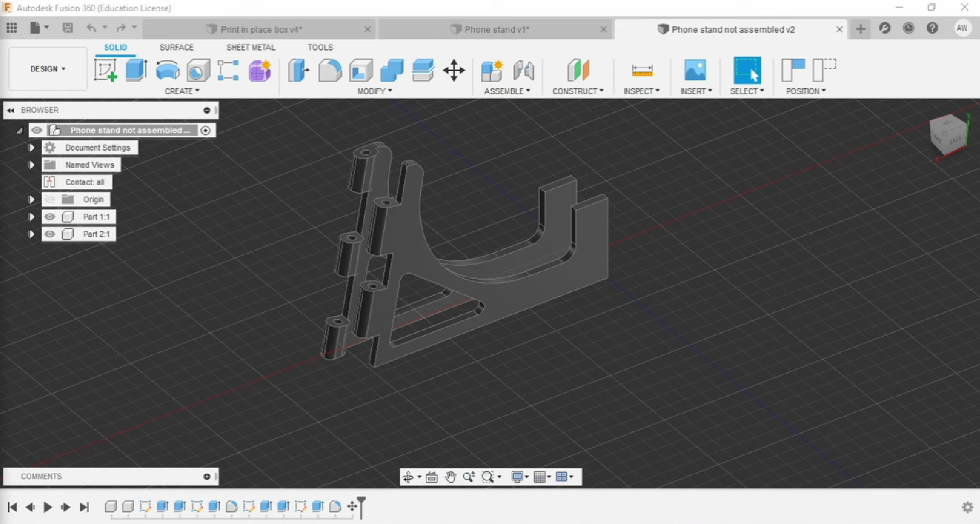The width and height of the screenshot is (980, 524).
Task: Click the Revert Position icon
Action: [x=824, y=70]
